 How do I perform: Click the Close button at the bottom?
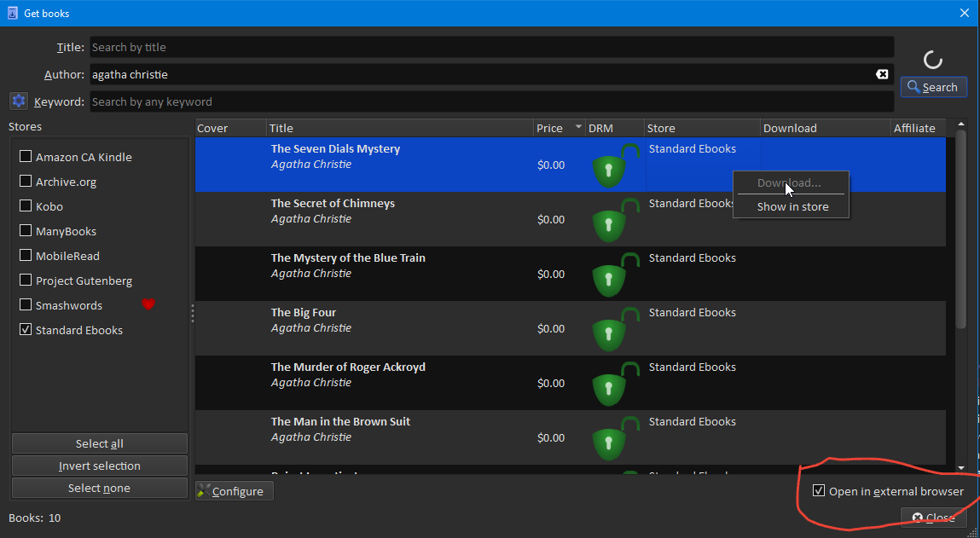[933, 518]
